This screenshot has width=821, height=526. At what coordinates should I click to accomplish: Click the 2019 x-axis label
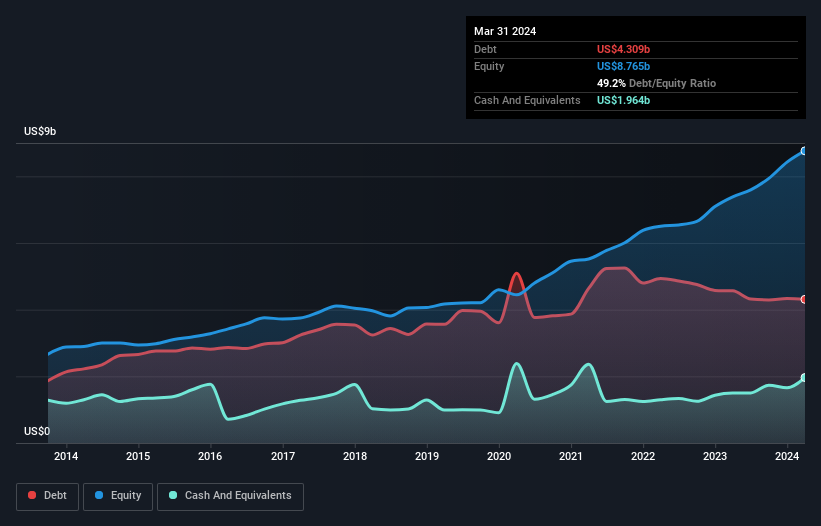click(x=427, y=456)
